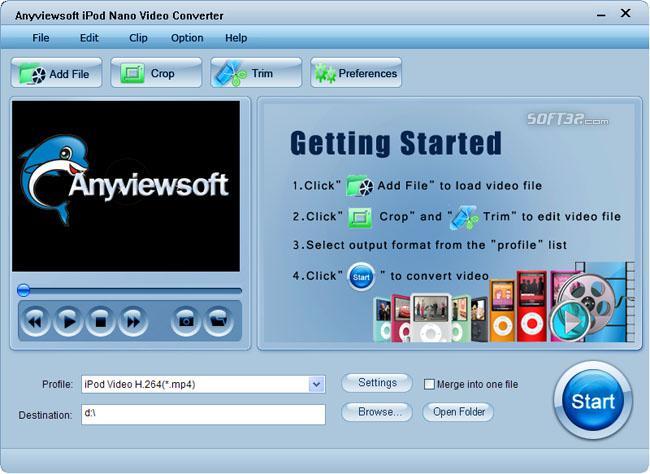
Task: Open the File menu
Action: (41, 38)
